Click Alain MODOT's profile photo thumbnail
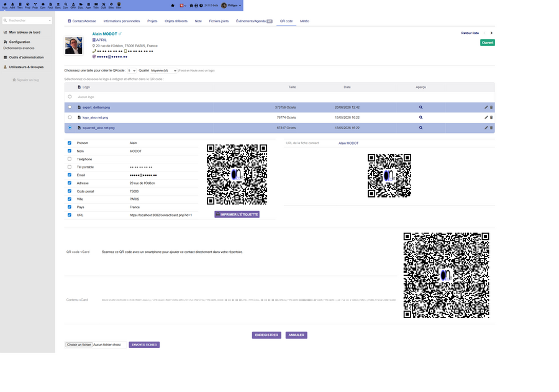 (74, 45)
